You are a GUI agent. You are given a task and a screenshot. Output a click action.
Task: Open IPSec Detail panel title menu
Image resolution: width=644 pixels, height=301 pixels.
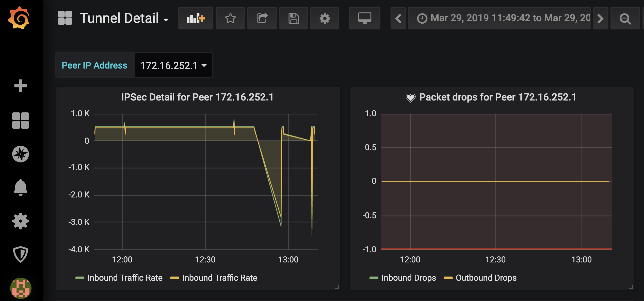pos(197,97)
